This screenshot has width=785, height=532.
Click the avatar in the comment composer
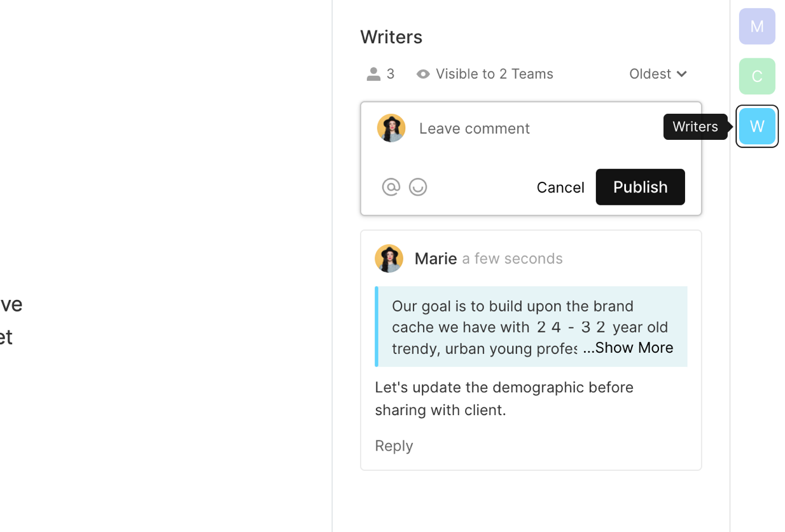click(391, 128)
